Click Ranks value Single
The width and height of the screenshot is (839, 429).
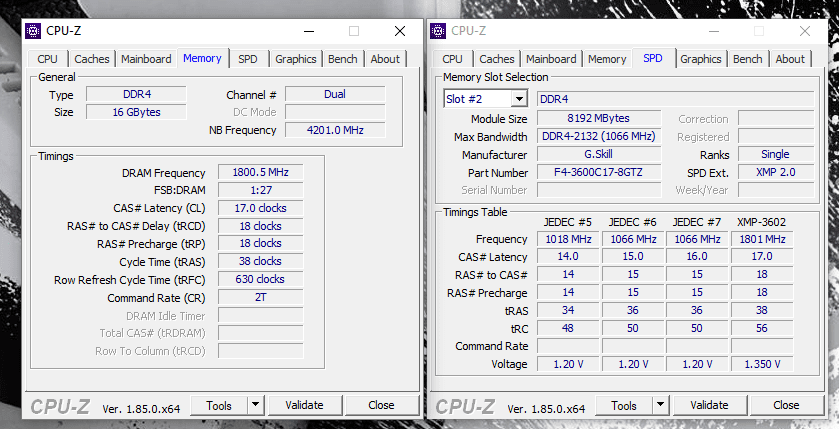click(776, 154)
